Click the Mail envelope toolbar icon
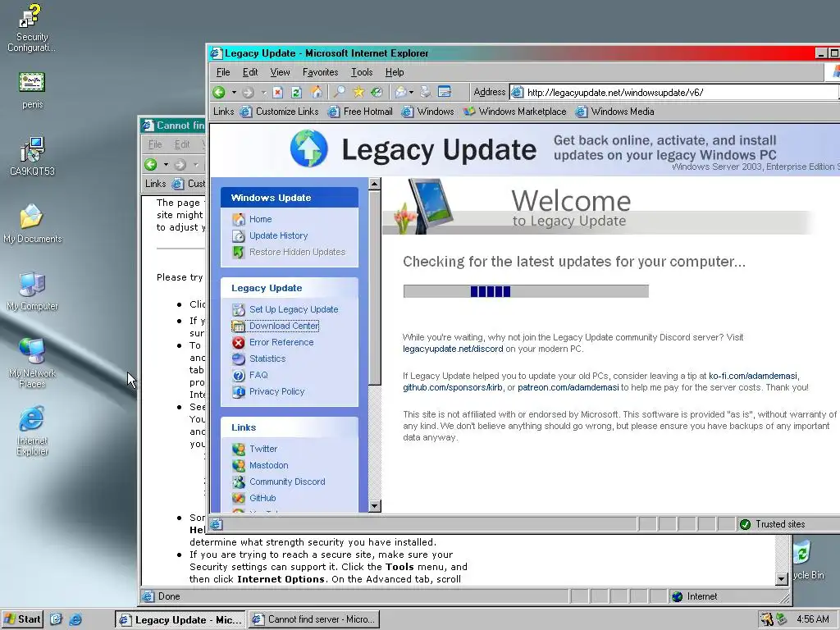This screenshot has width=840, height=630. coord(400,92)
